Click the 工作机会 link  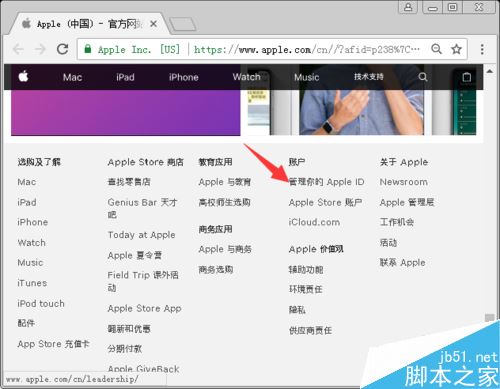[397, 222]
